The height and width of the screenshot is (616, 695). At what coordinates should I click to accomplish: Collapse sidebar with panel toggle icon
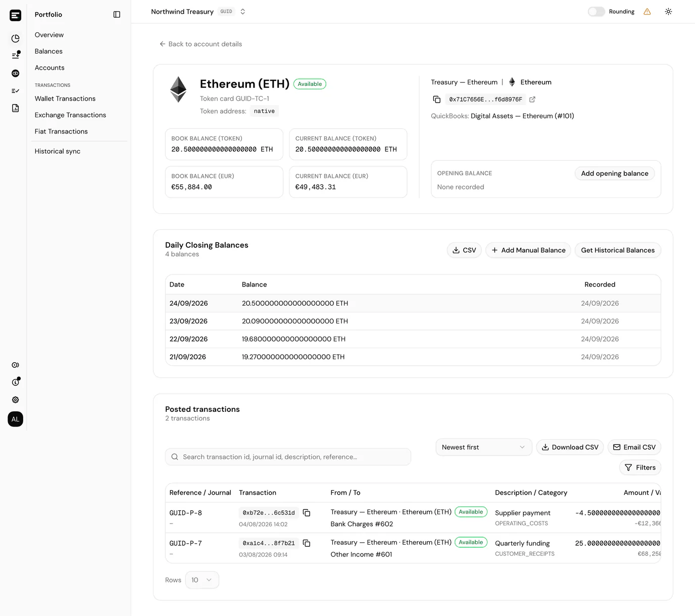coord(117,15)
